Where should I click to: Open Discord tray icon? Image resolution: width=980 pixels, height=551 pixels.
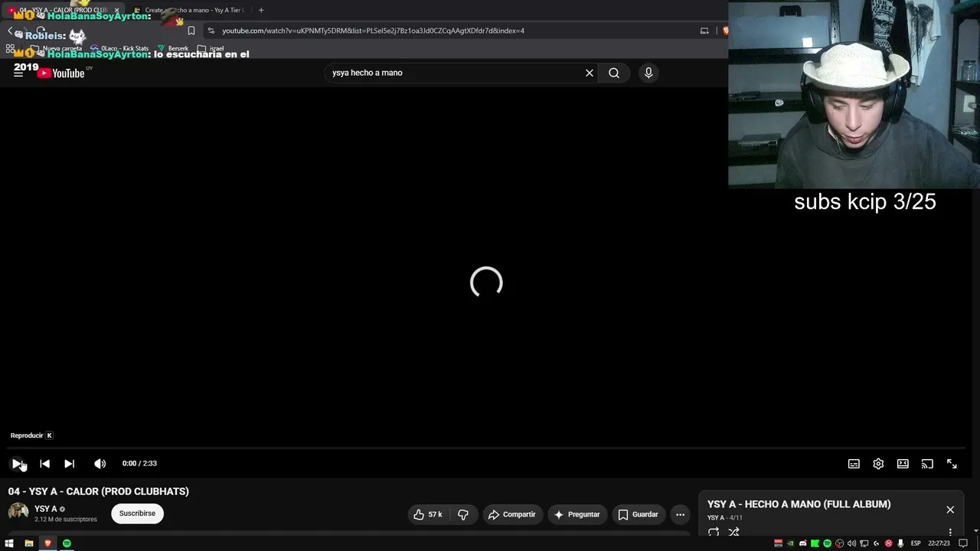coord(803,543)
